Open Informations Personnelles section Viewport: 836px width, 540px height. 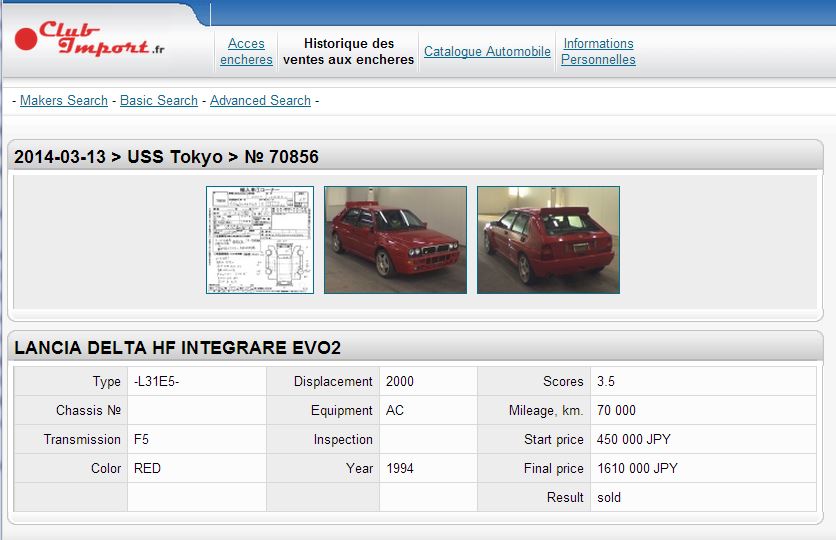pyautogui.click(x=598, y=51)
